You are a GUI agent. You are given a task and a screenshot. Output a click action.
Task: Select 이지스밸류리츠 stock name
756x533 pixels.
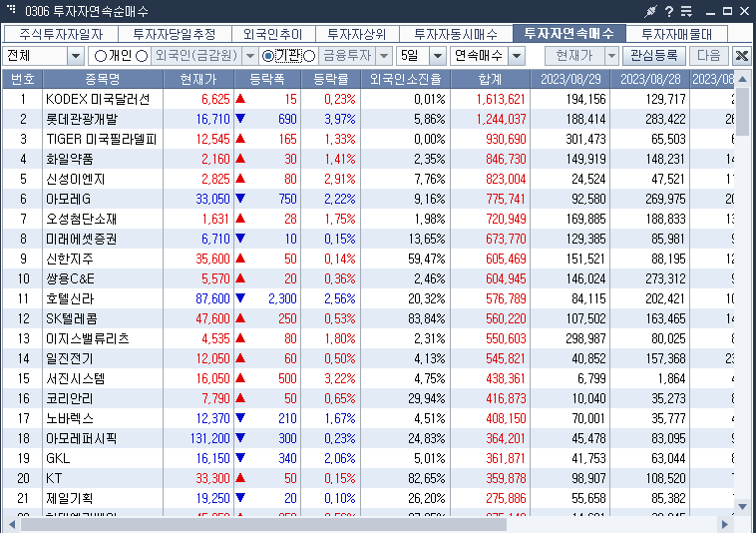tap(87, 339)
